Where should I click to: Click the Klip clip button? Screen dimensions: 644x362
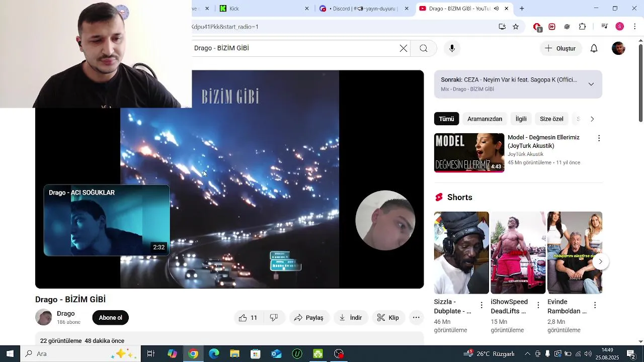pyautogui.click(x=388, y=318)
